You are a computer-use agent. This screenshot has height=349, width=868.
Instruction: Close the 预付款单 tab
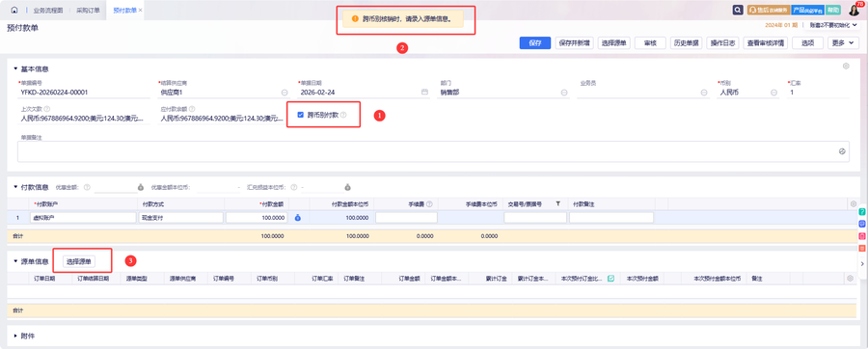point(140,11)
